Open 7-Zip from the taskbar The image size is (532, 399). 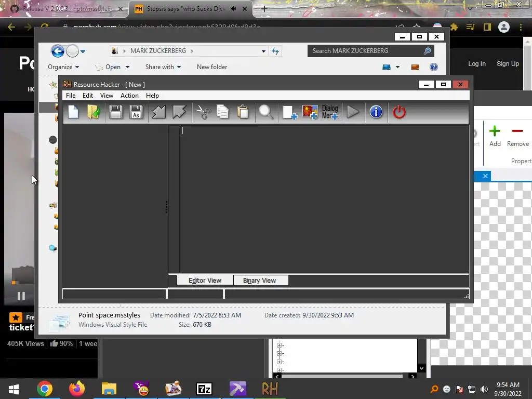(x=204, y=389)
